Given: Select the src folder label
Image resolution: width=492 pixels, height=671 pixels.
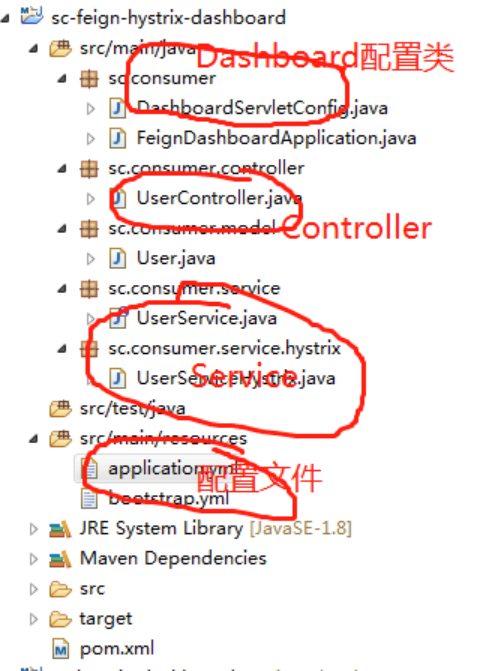Looking at the screenshot, I should tap(92, 589).
